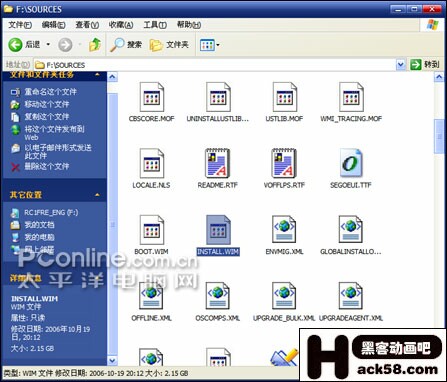This screenshot has width=447, height=382.
Task: Select the USTLIB.MOF file icon
Action: pos(284,97)
